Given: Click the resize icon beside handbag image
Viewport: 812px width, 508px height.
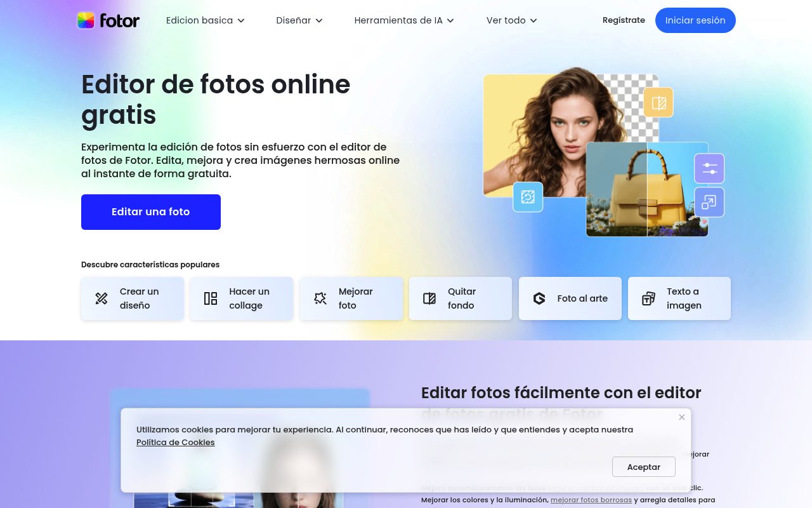Looking at the screenshot, I should [709, 203].
